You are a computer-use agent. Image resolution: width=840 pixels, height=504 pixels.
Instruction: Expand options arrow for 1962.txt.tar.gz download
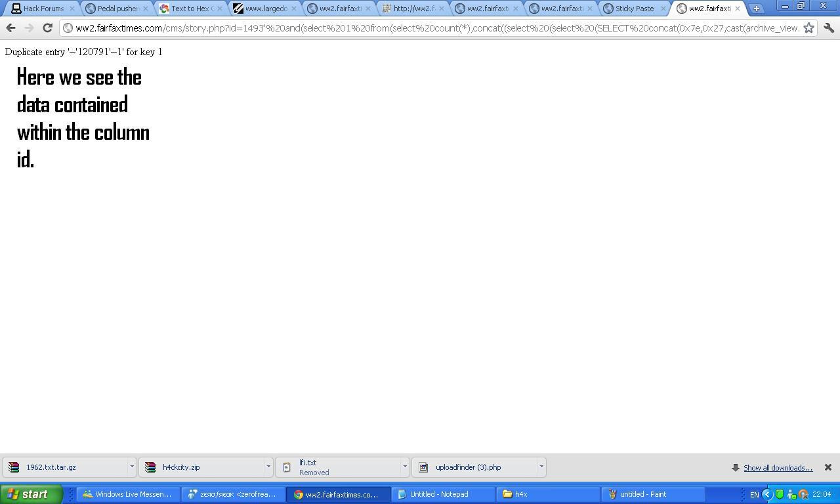(131, 467)
